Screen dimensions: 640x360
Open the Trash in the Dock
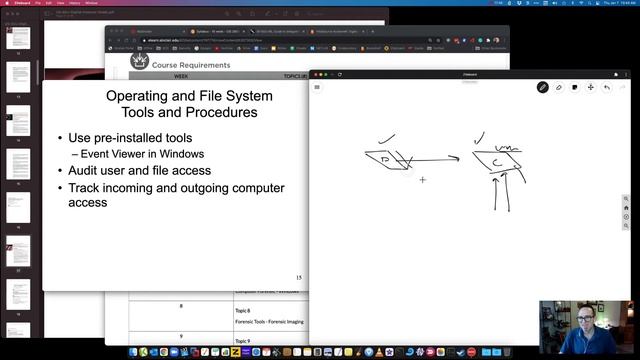point(507,352)
